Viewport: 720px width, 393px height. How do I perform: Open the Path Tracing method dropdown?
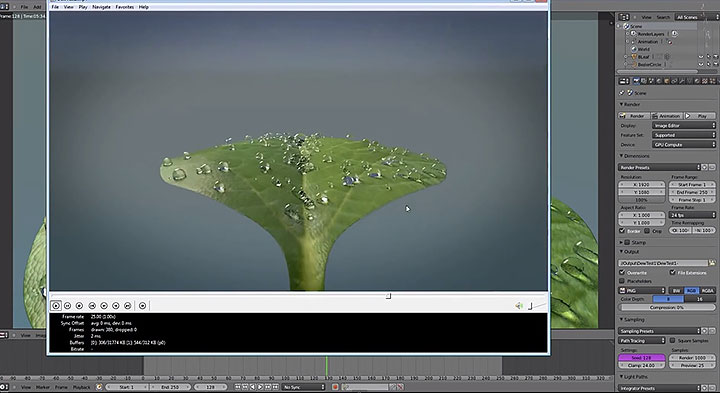pyautogui.click(x=642, y=340)
